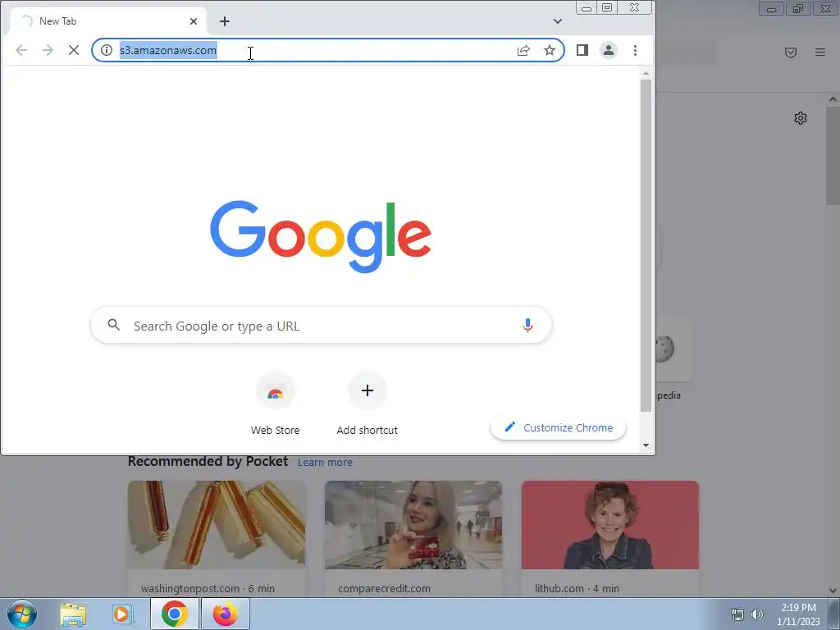Bookmark this tab with star icon
Image resolution: width=840 pixels, height=630 pixels.
click(x=550, y=50)
